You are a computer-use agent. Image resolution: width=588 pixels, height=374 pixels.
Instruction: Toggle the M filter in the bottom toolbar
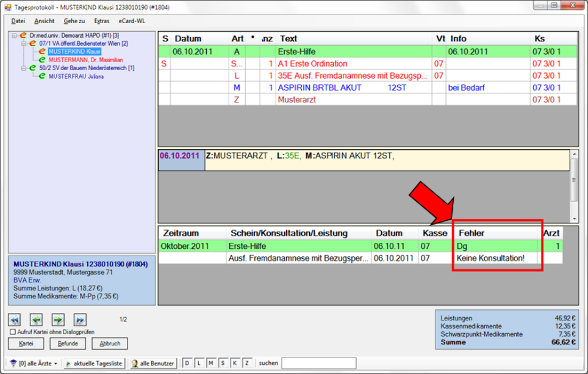pos(211,363)
